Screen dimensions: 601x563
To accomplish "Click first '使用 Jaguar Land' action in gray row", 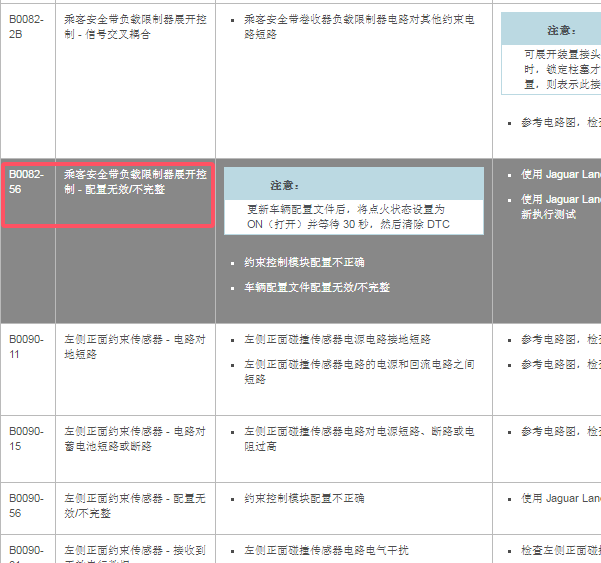I will tap(560, 174).
